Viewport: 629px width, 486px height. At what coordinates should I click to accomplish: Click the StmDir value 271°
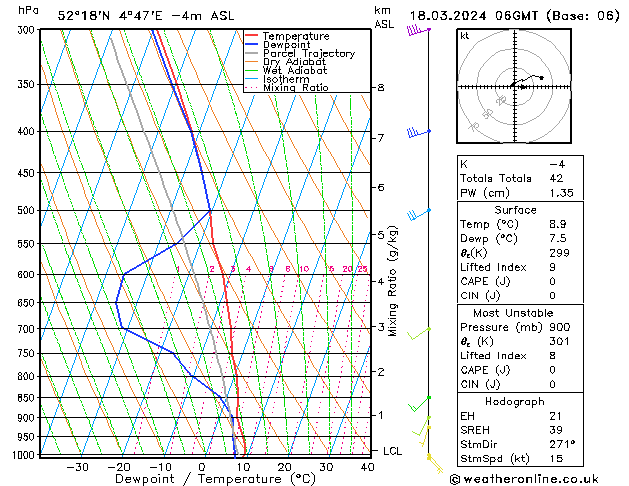pos(562,444)
